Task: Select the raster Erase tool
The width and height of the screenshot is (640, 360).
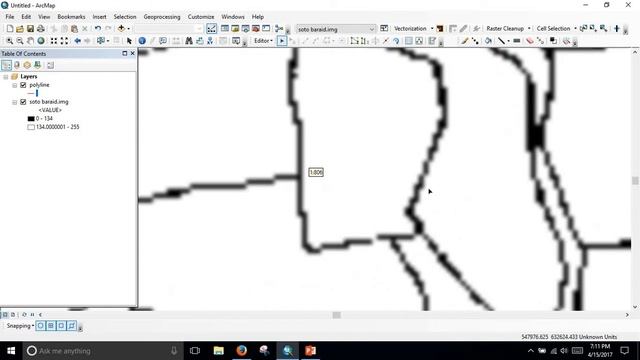Action: (530, 41)
